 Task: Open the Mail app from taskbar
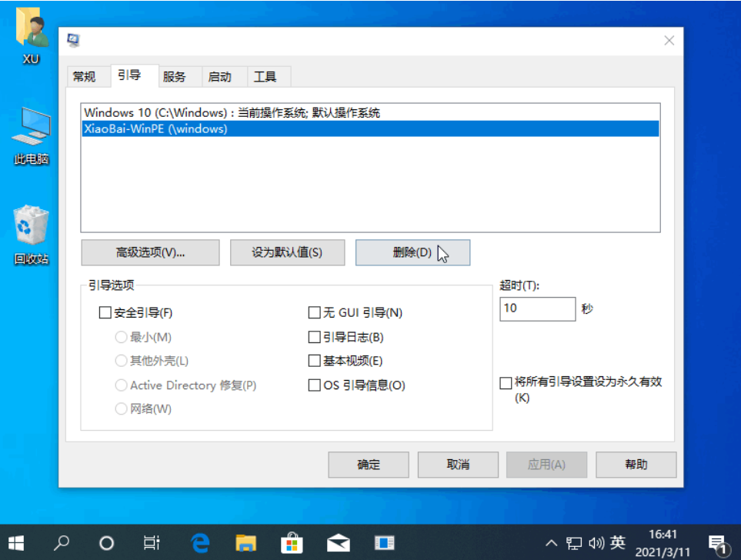tap(338, 542)
